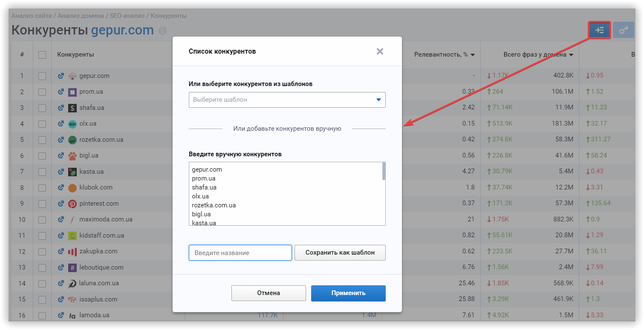Image resolution: width=644 pixels, height=330 pixels.
Task: Check the checkbox for shafa.ua row
Action: (42, 108)
